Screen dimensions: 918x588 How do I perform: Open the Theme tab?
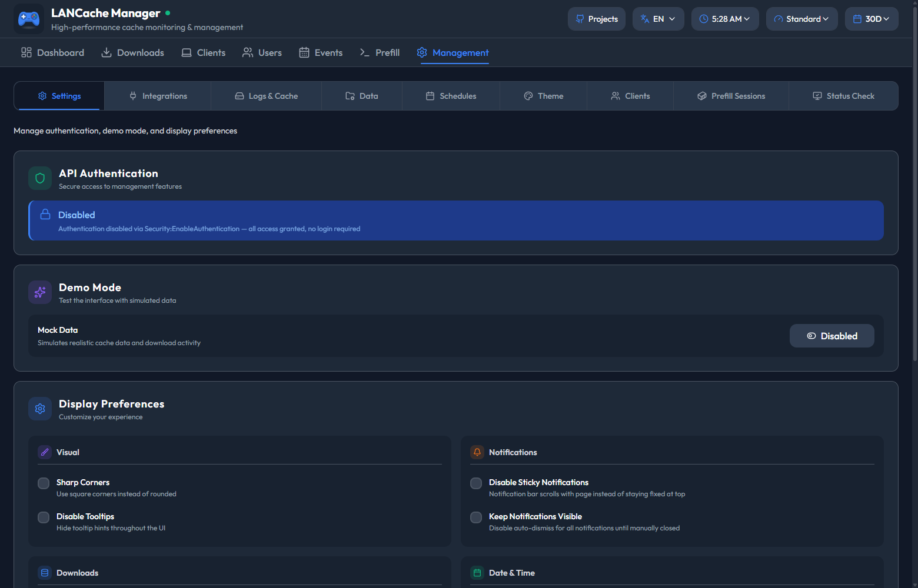pos(543,96)
